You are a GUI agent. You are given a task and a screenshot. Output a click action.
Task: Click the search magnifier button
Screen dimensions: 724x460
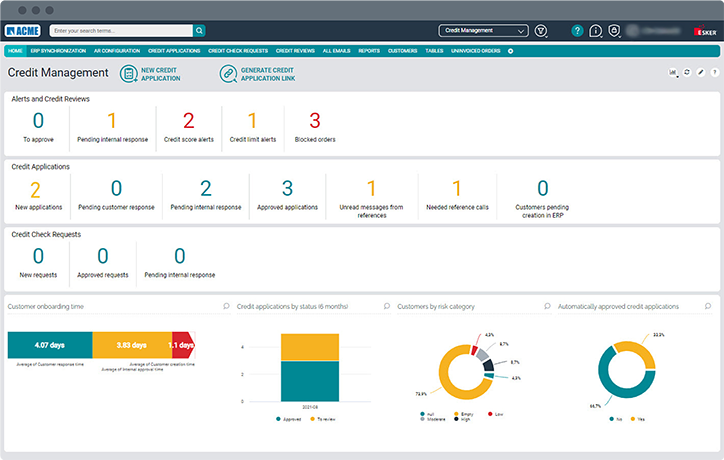point(200,31)
